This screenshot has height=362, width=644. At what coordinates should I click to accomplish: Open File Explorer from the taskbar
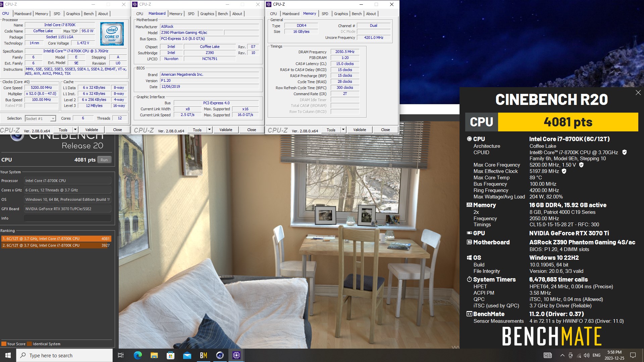(154, 355)
